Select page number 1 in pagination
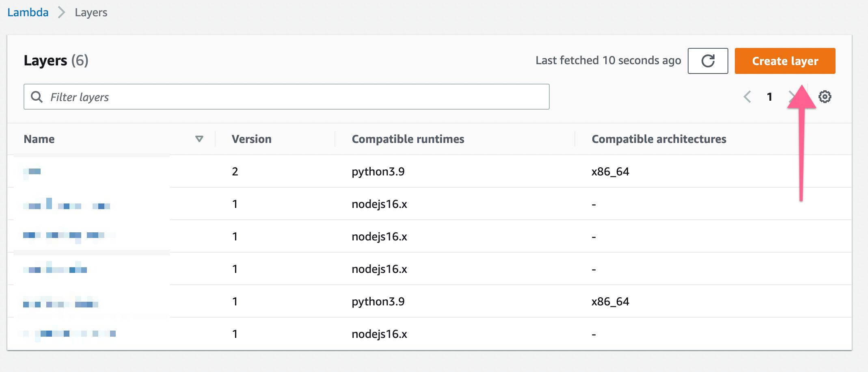868x372 pixels. 769,97
